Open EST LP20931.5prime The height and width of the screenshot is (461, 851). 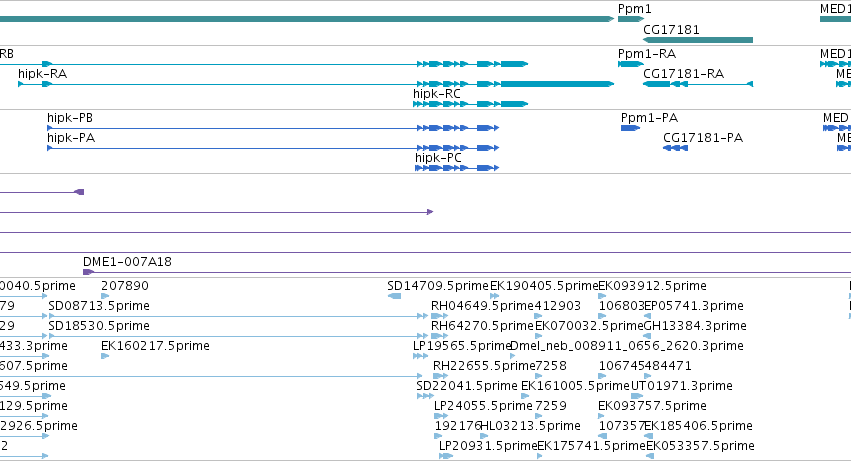(488, 446)
